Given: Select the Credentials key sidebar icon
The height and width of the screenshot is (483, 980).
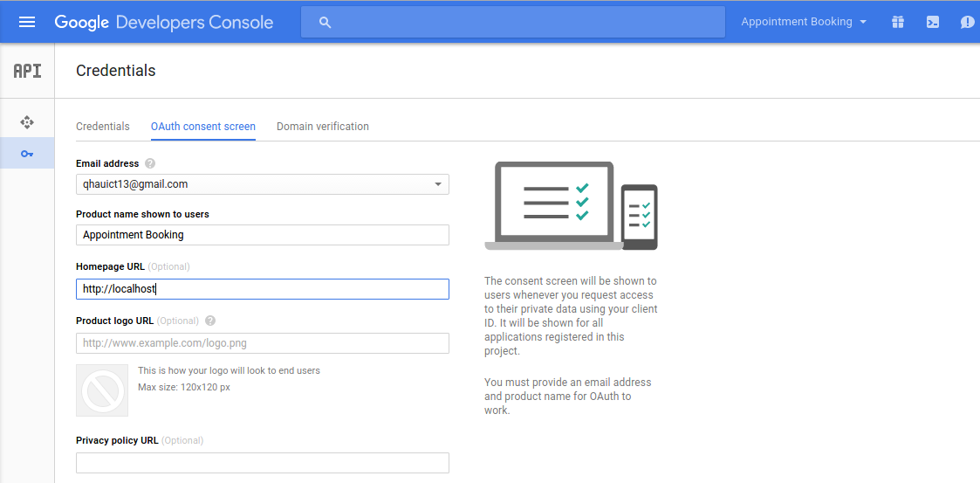Looking at the screenshot, I should coord(27,154).
